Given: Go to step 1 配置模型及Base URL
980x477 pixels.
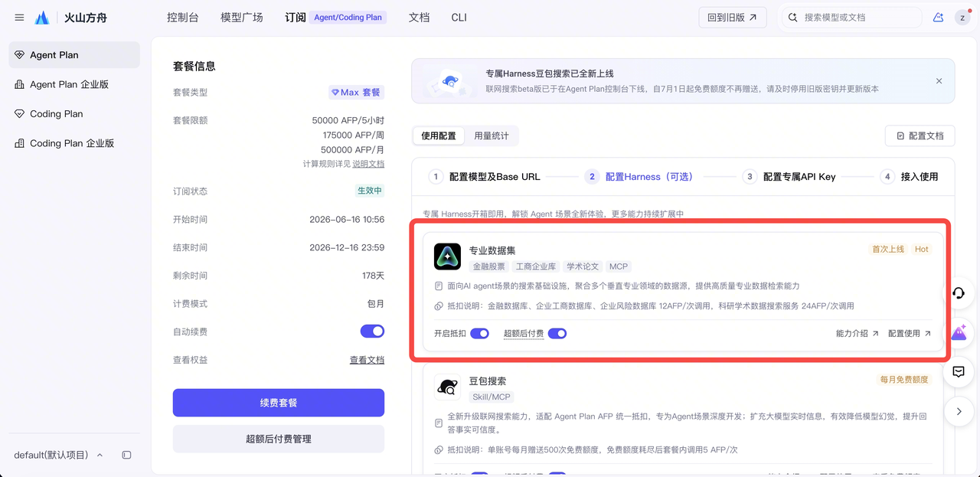Looking at the screenshot, I should 485,177.
